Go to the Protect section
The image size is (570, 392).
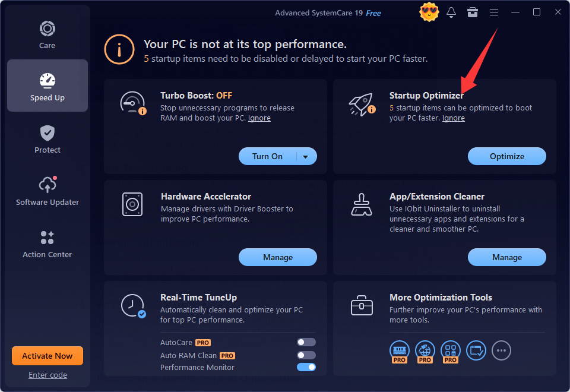click(x=47, y=139)
